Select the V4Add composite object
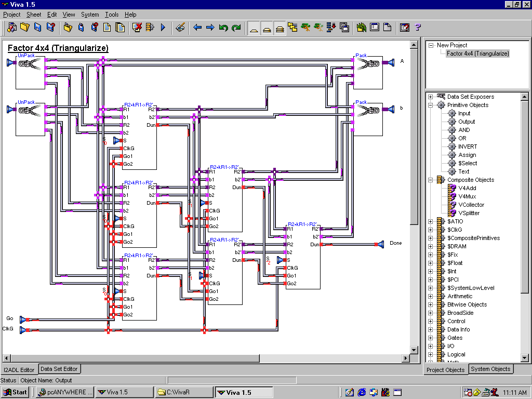This screenshot has width=532, height=399. (x=467, y=188)
